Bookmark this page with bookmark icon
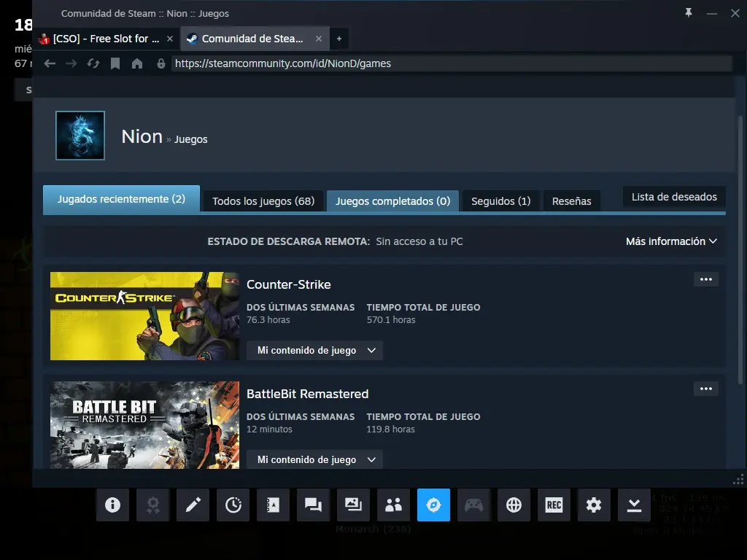This screenshot has height=560, width=747. [x=115, y=63]
